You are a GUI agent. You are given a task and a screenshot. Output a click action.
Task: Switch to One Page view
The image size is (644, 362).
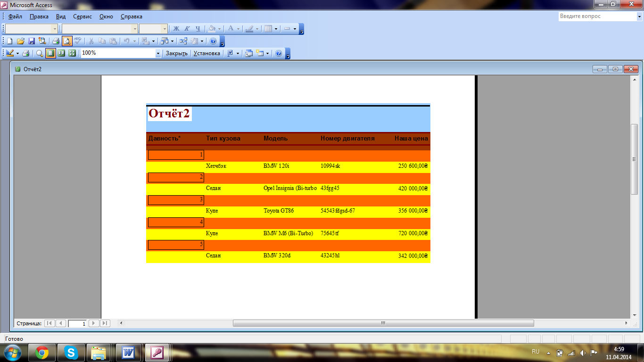tap(50, 53)
